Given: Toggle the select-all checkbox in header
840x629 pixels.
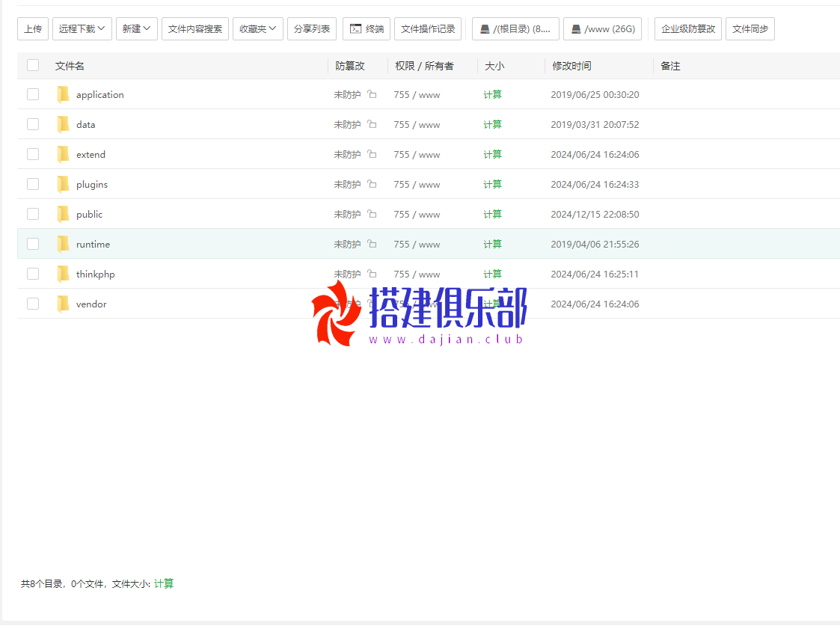Looking at the screenshot, I should click(x=33, y=65).
